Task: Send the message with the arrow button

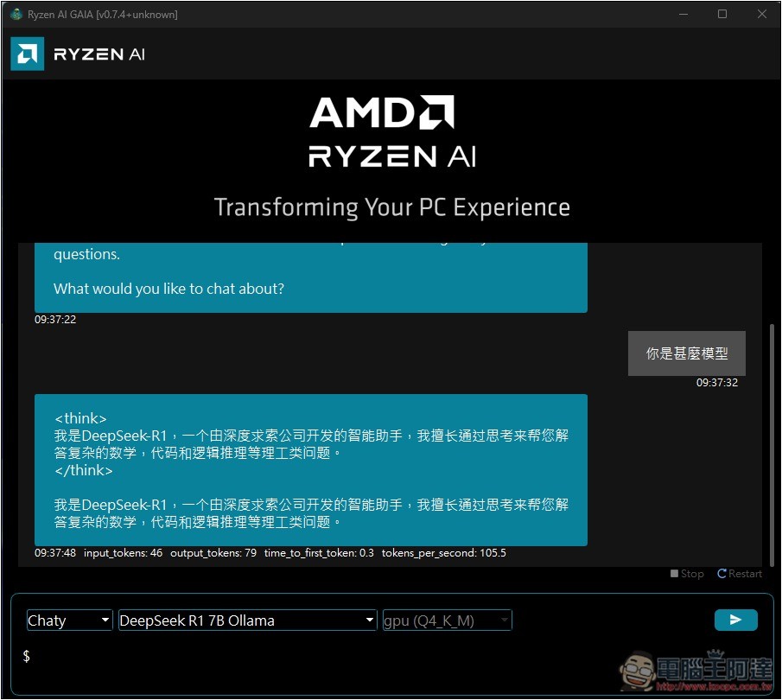Action: click(735, 620)
